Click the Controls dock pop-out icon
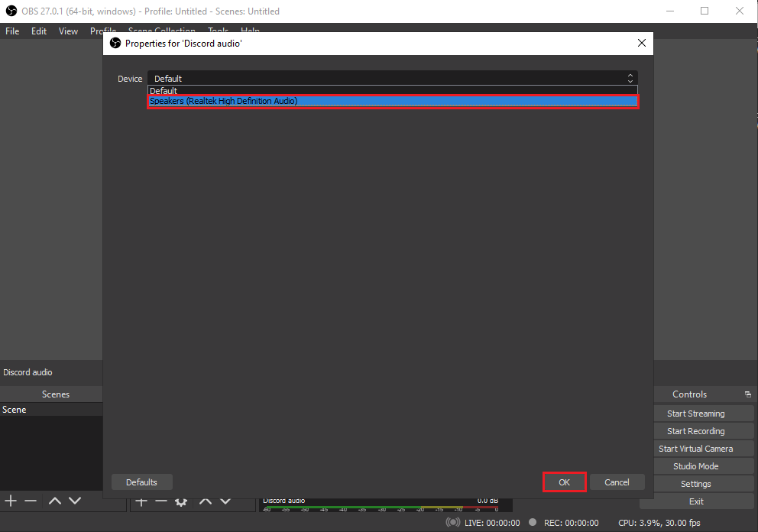The image size is (758, 532). [x=748, y=394]
